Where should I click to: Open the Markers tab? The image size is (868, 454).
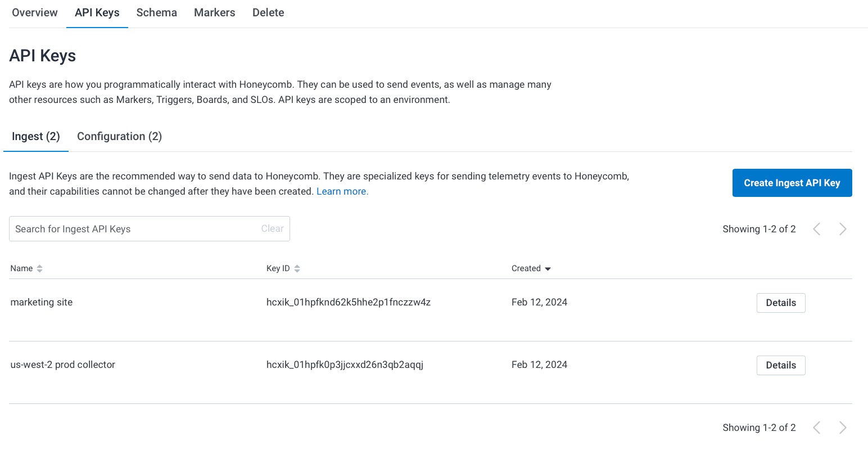(214, 12)
